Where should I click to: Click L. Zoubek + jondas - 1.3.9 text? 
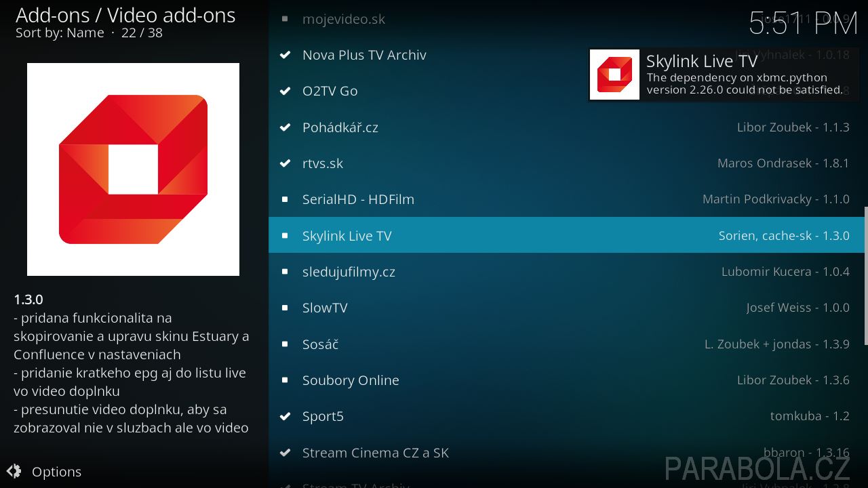point(777,344)
